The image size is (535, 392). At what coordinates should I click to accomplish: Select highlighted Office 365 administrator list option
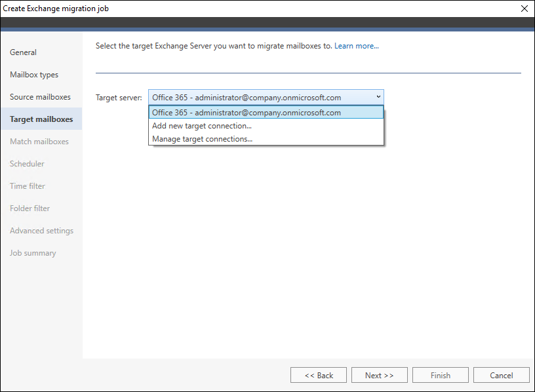266,112
